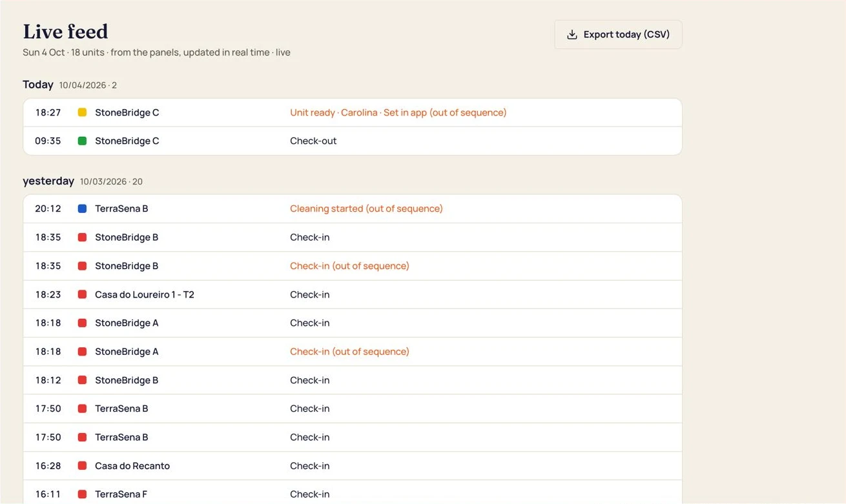Viewport: 846px width, 504px height.
Task: Click the red status square for Casa do Recanto
Action: [82, 466]
